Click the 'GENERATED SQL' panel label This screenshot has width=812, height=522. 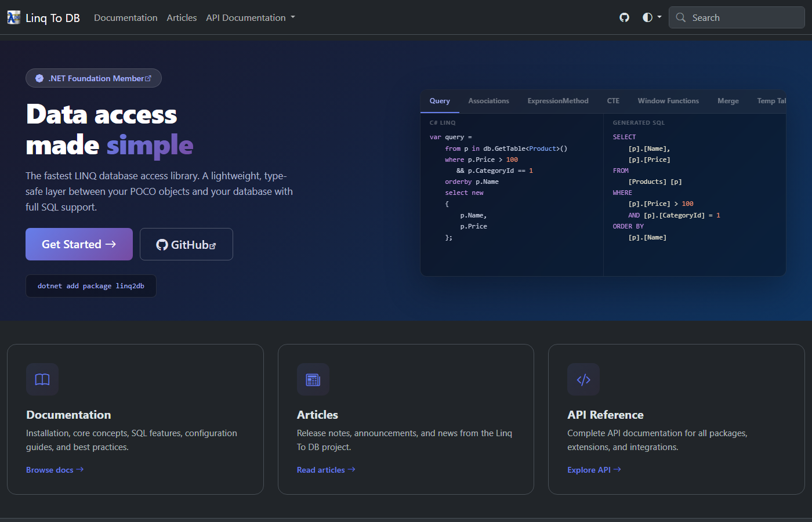639,123
